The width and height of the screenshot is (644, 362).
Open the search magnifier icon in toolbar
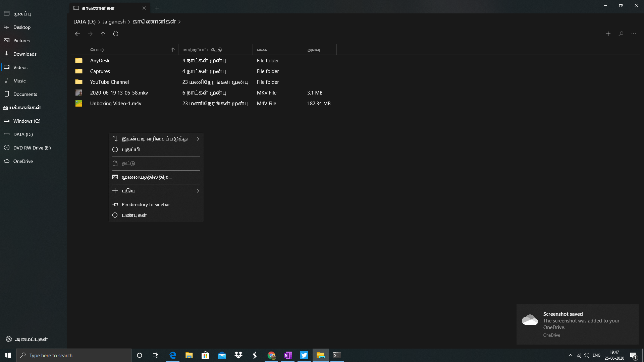621,34
